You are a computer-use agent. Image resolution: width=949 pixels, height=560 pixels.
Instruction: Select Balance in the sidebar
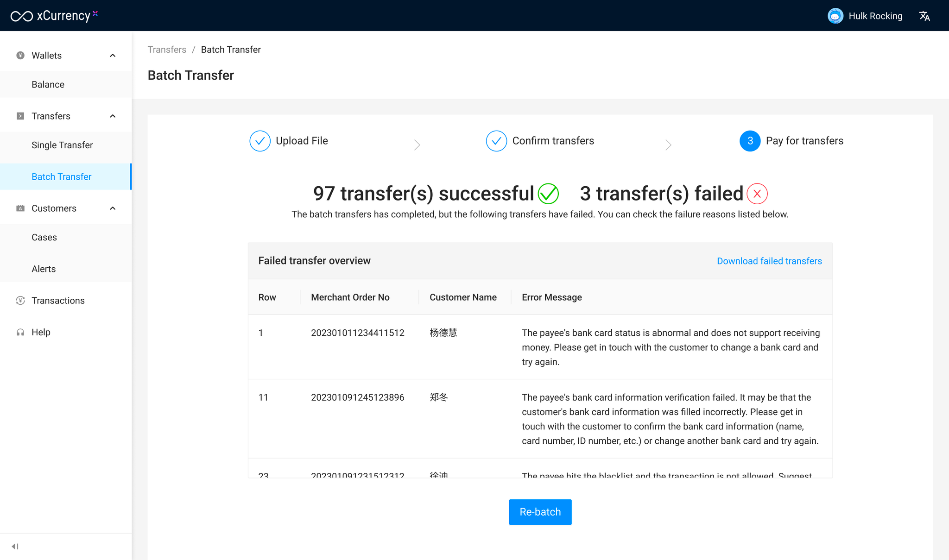point(48,85)
